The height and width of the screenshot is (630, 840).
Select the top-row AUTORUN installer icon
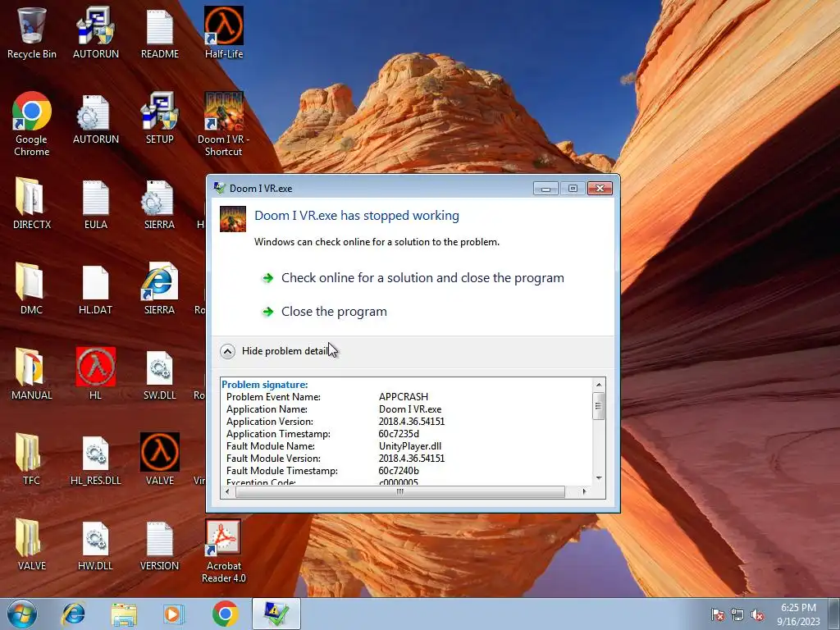click(95, 32)
